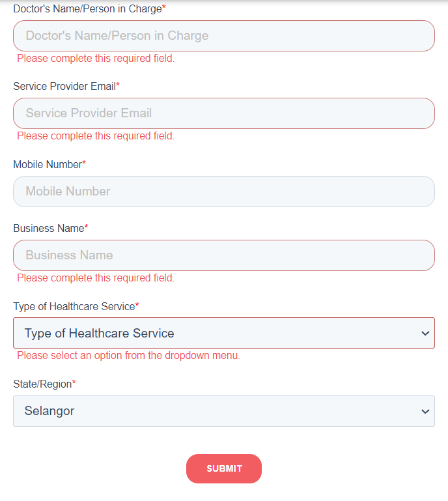
Task: Click the Business Name input field
Action: point(224,255)
